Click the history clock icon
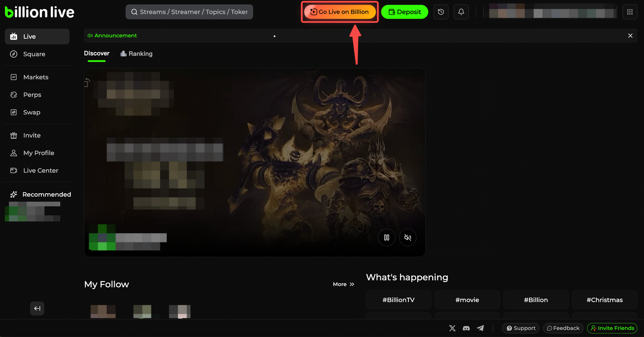The width and height of the screenshot is (644, 337). click(441, 12)
